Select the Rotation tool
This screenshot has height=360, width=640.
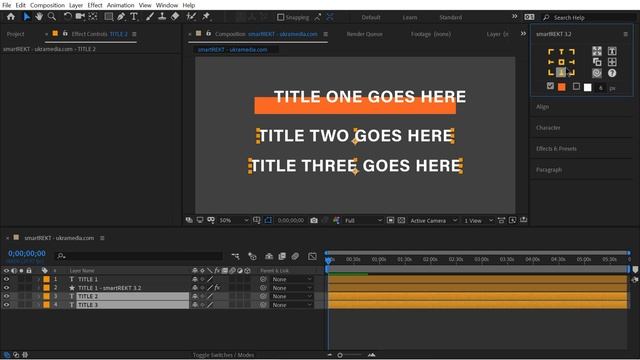click(68, 17)
